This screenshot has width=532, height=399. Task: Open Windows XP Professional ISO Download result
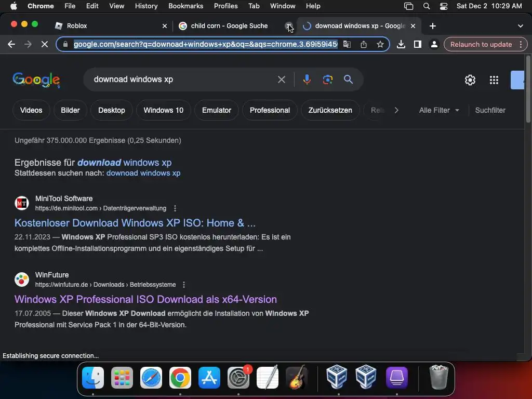(x=145, y=299)
